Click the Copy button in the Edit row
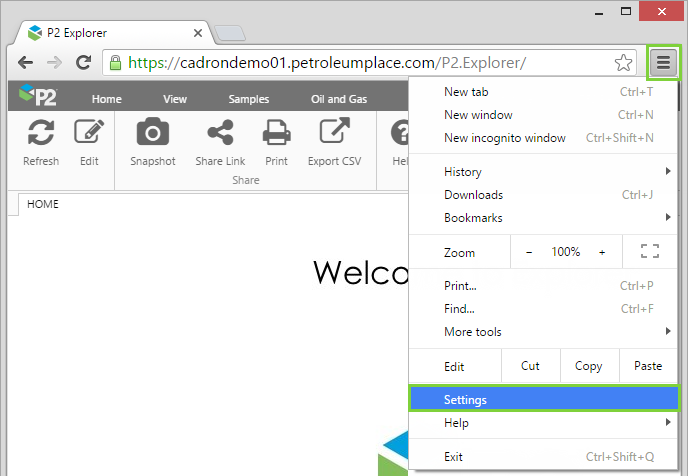688x476 pixels. (x=589, y=366)
